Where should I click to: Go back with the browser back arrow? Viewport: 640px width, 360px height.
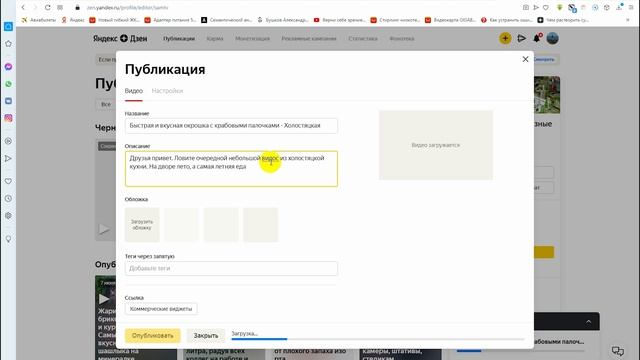(23, 7)
